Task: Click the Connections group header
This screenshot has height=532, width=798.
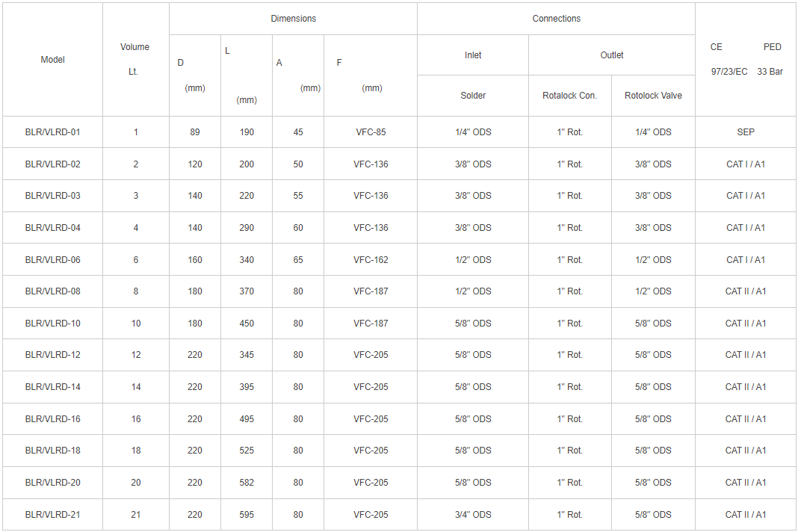Action: [x=556, y=19]
